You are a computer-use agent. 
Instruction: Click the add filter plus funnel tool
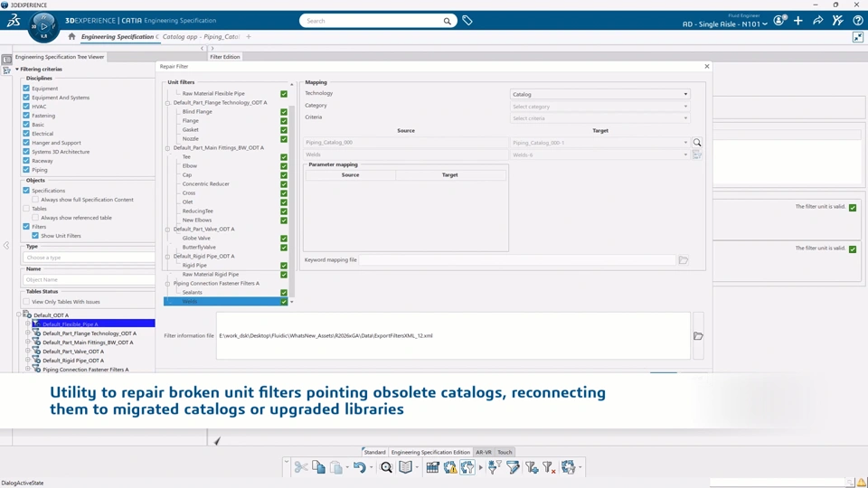click(x=532, y=467)
